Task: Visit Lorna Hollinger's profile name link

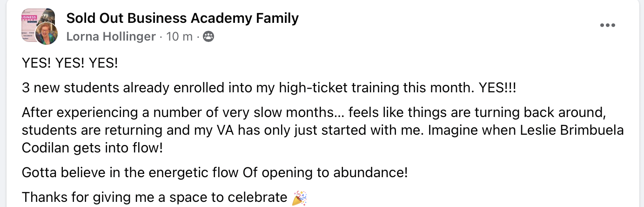Action: point(111,36)
